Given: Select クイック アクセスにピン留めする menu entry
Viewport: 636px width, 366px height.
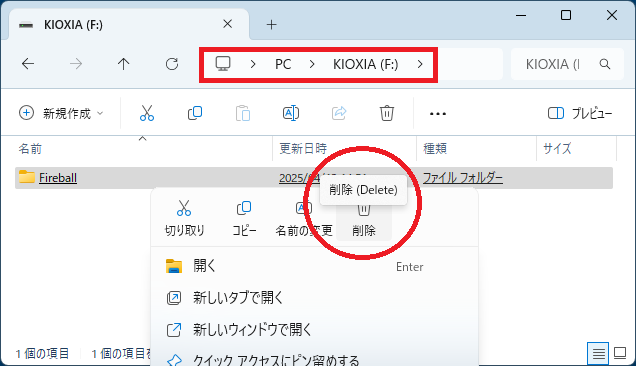Looking at the screenshot, I should [x=314, y=360].
